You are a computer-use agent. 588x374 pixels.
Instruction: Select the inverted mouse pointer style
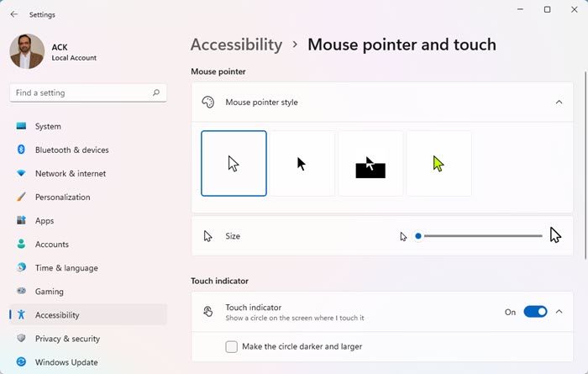point(370,164)
